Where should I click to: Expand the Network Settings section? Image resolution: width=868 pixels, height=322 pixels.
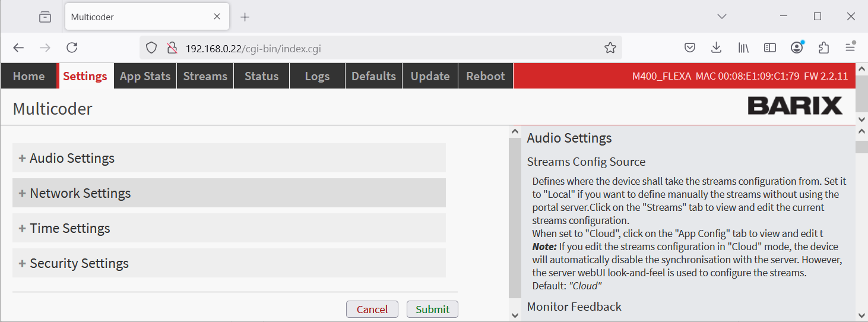80,194
